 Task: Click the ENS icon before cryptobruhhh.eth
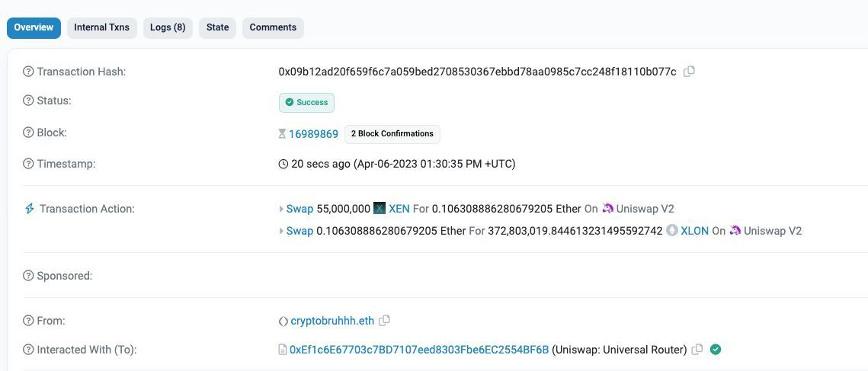point(283,321)
